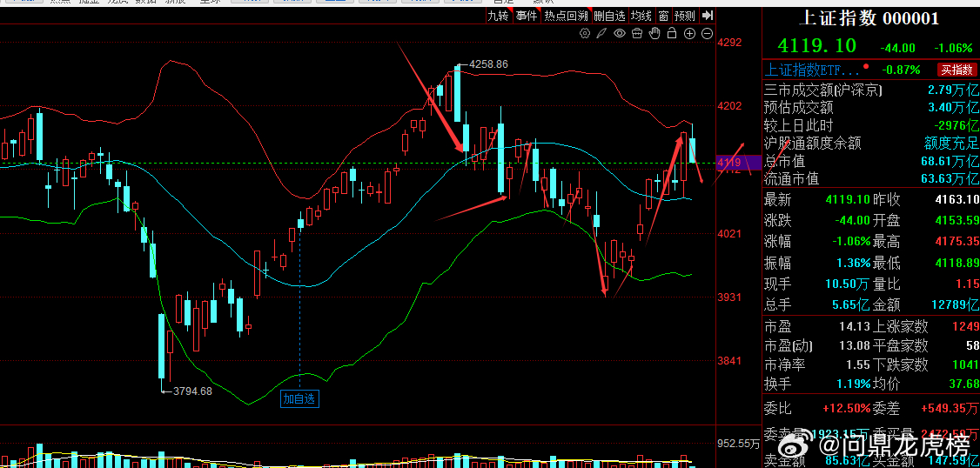980x468 pixels.
Task: Click the 4292 price axis label
Action: pos(730,43)
